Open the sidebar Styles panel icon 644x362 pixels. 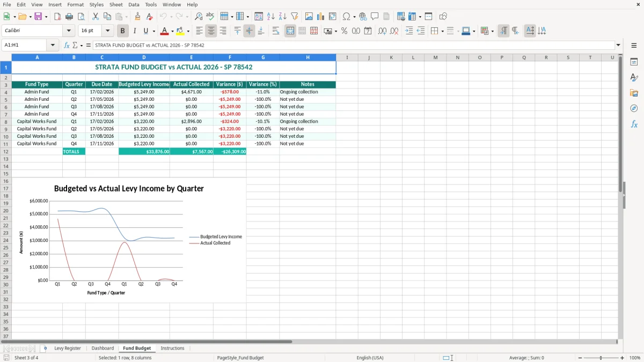tap(634, 78)
